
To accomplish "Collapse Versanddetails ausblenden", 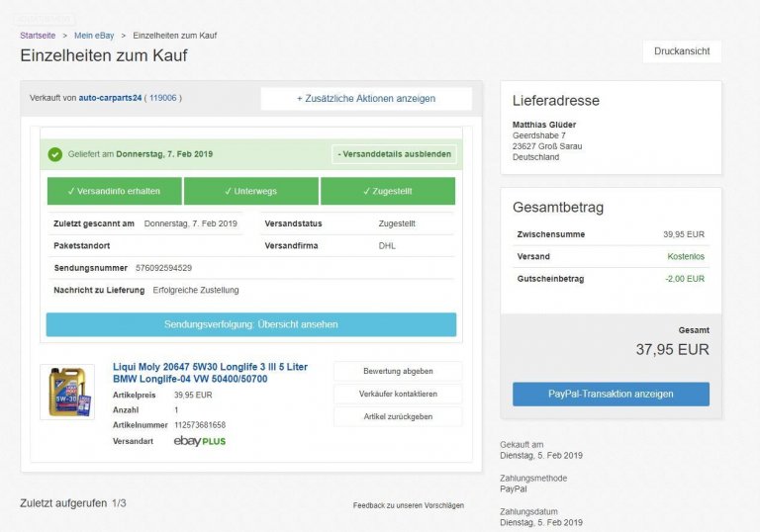I will pos(394,154).
